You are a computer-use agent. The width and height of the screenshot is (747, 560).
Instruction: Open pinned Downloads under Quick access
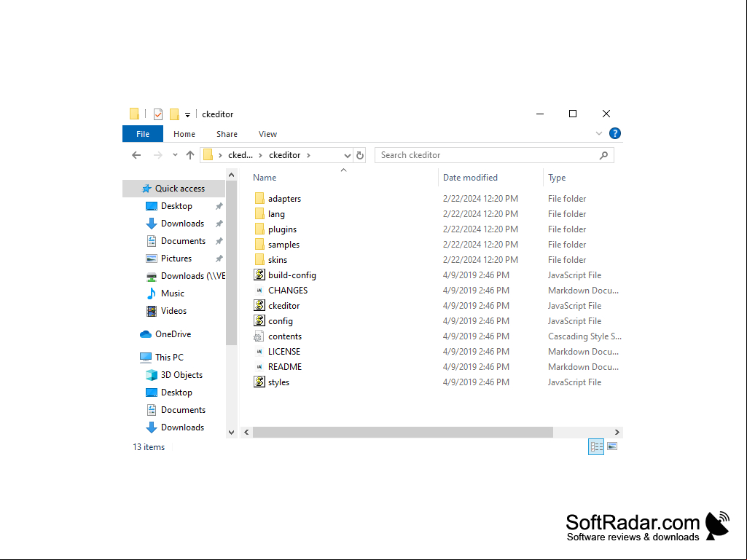click(x=182, y=224)
